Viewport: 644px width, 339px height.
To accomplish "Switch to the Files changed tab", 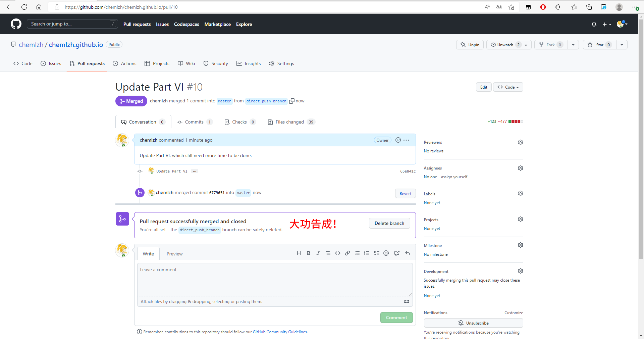I will tap(291, 122).
